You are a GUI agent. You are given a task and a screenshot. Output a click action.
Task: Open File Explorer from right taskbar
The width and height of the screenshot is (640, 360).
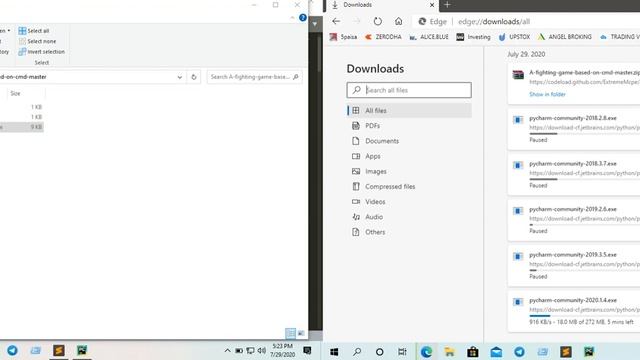(x=450, y=352)
